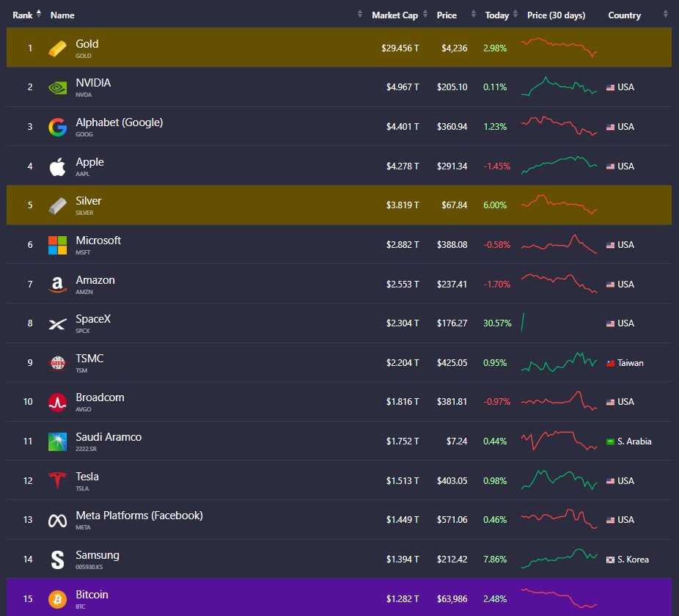The width and height of the screenshot is (679, 616).
Task: Click the USA flag in SpaceX row
Action: point(610,323)
